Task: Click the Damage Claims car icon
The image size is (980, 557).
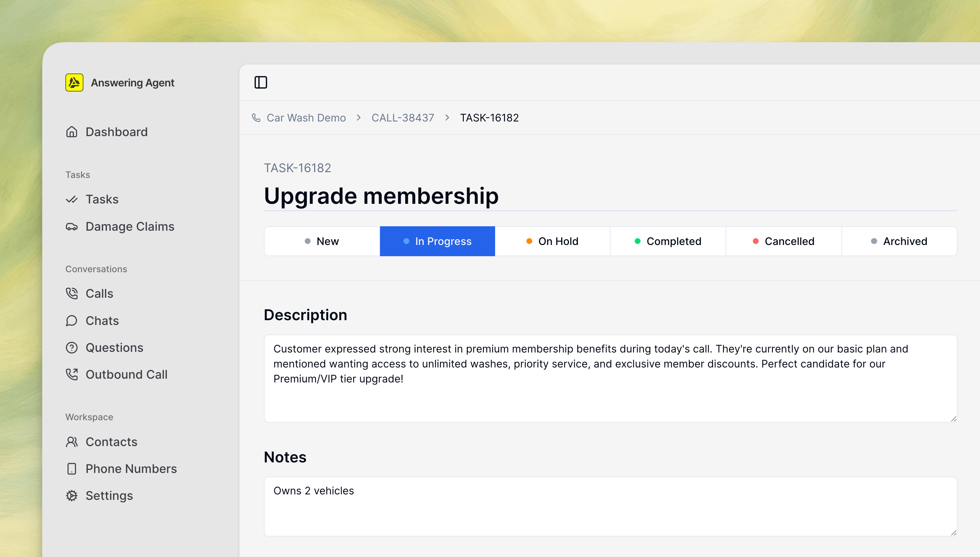Action: (72, 226)
